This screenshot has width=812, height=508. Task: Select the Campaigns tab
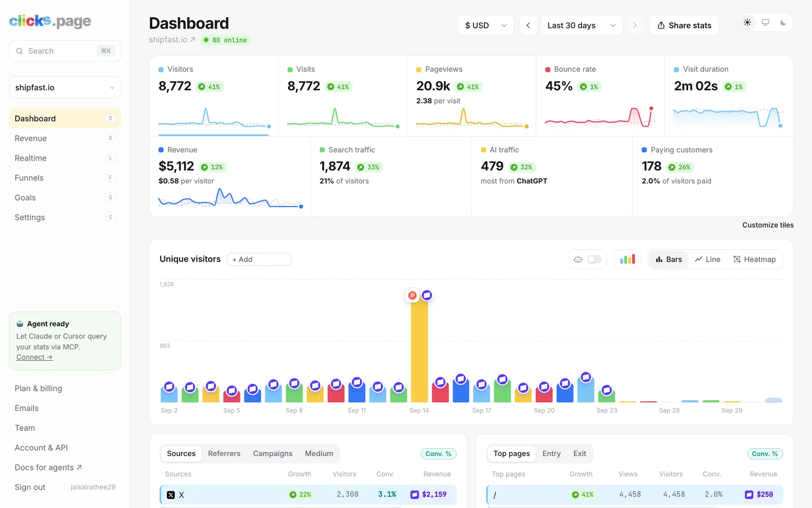click(x=273, y=454)
